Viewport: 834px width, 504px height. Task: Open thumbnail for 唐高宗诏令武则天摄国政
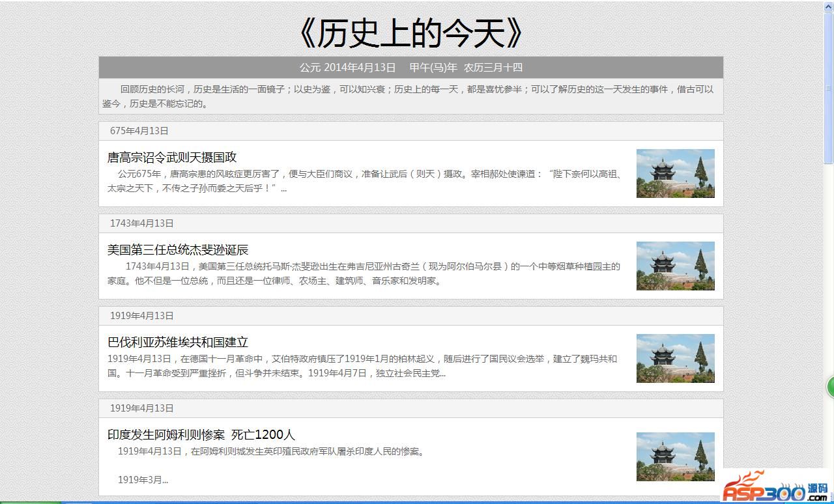pyautogui.click(x=675, y=173)
